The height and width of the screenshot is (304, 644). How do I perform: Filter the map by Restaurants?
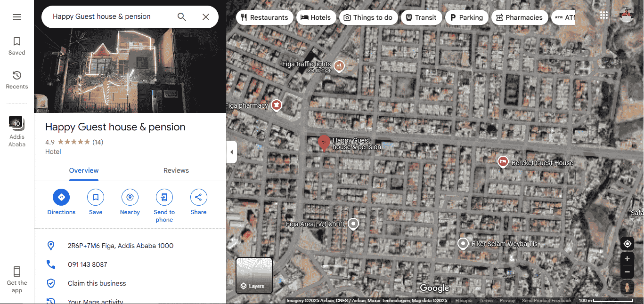tap(265, 17)
